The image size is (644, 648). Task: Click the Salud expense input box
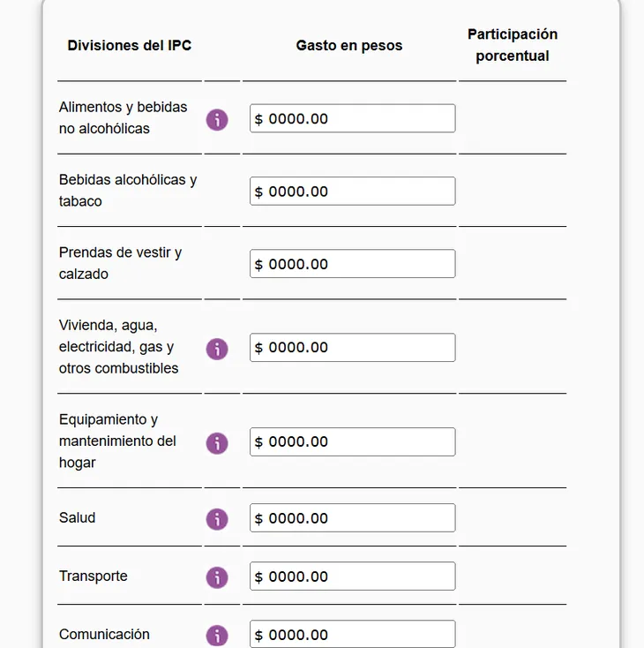pyautogui.click(x=353, y=518)
